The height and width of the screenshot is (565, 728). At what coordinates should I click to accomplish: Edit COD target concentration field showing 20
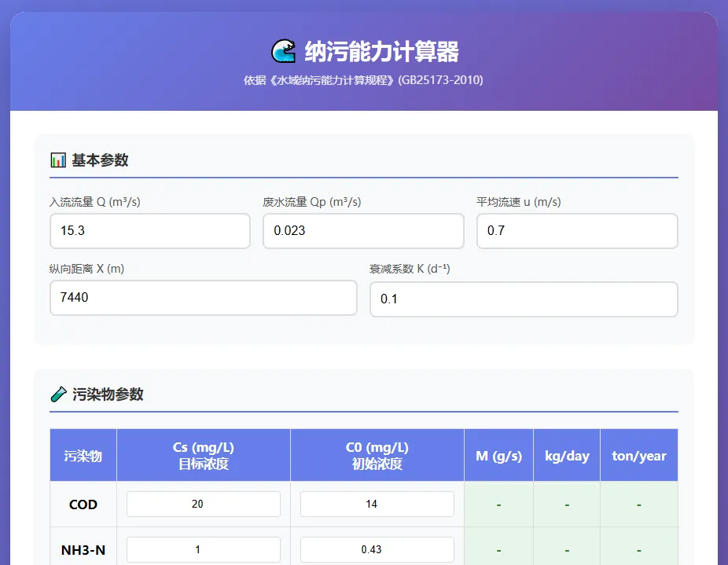coord(204,504)
